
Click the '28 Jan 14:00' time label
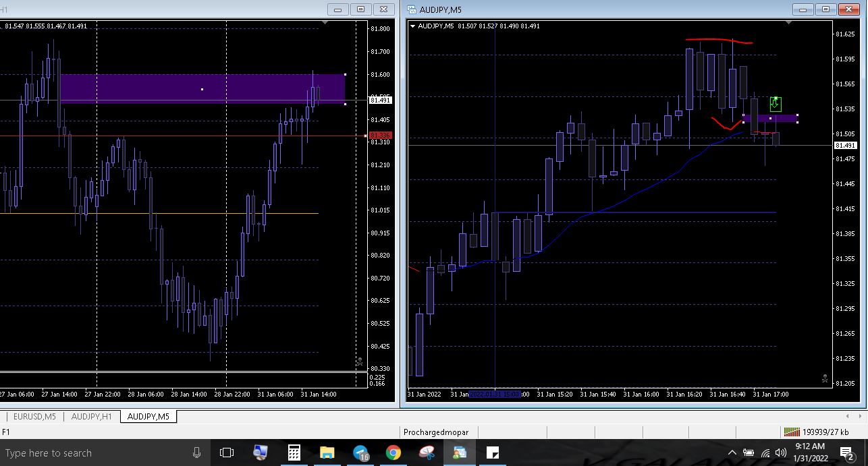point(189,394)
